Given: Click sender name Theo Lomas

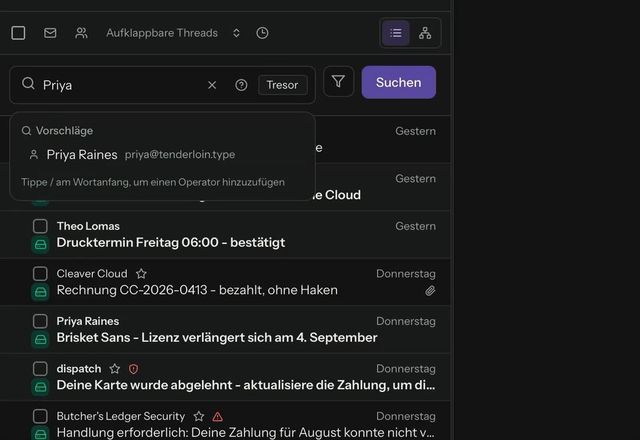Looking at the screenshot, I should [88, 226].
